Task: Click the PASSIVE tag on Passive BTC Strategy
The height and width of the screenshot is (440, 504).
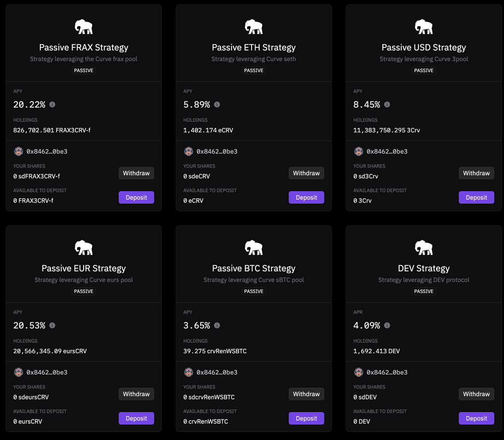Action: coord(254,291)
